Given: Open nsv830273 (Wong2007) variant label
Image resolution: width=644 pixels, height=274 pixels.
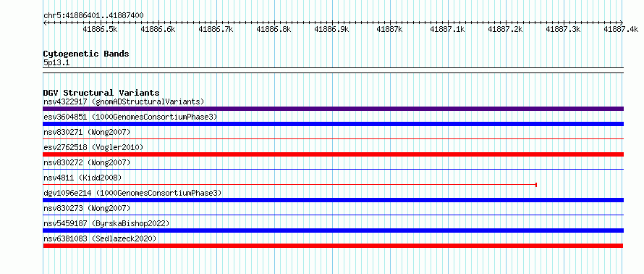Looking at the screenshot, I should click(87, 208).
